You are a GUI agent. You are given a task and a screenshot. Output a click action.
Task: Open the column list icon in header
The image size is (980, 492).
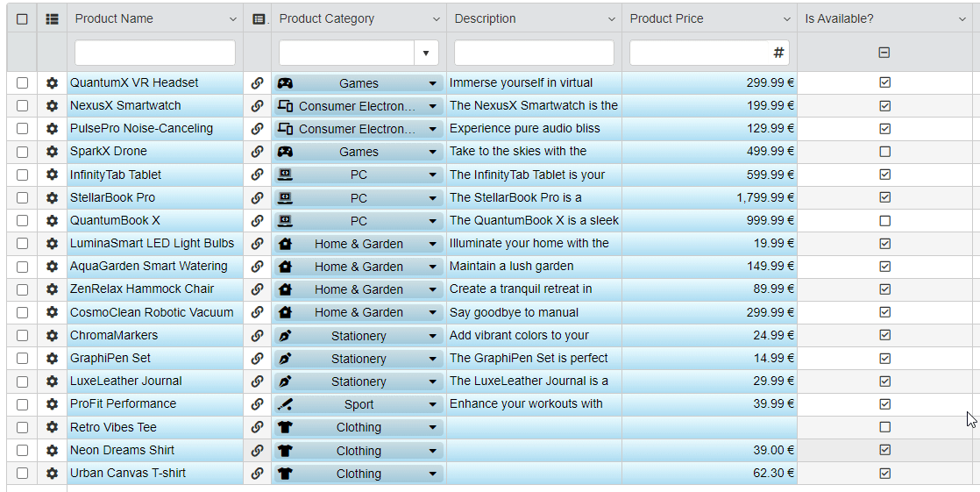[52, 18]
